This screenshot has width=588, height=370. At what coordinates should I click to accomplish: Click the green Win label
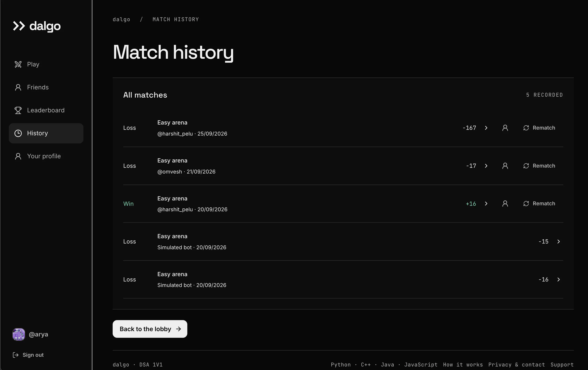click(x=128, y=204)
